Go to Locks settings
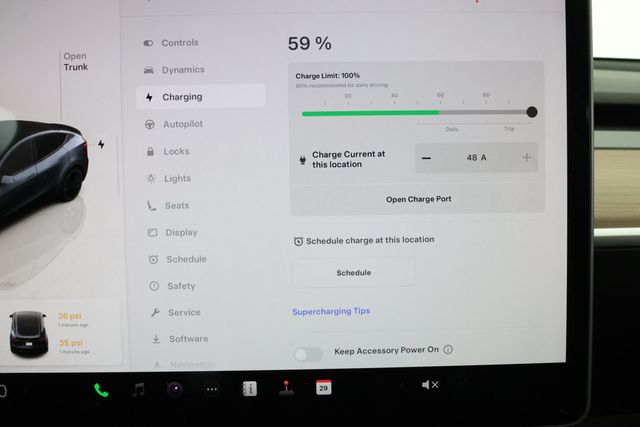 (x=176, y=152)
